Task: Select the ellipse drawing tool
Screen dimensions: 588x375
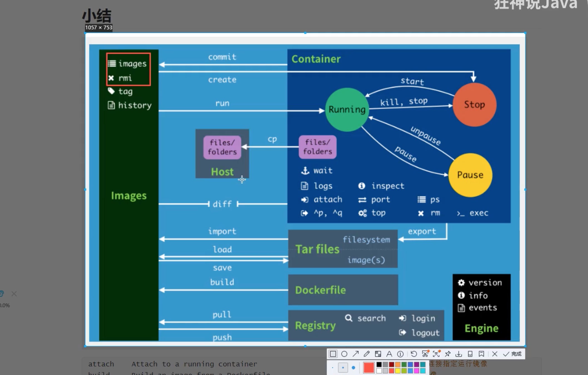Action: (344, 354)
